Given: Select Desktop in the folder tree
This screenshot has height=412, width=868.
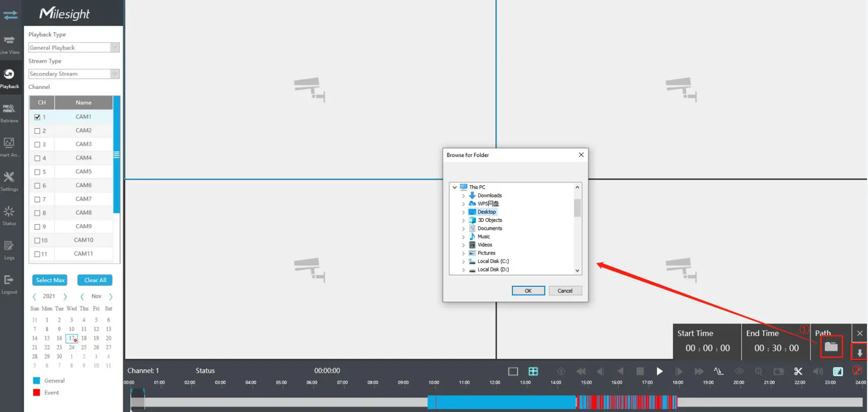Looking at the screenshot, I should (x=487, y=212).
